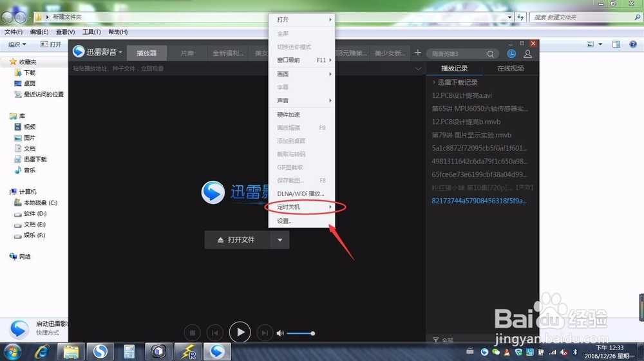Select the 5a1c8872f72095 history entry
Screen dimensions: 644x361
[479, 148]
